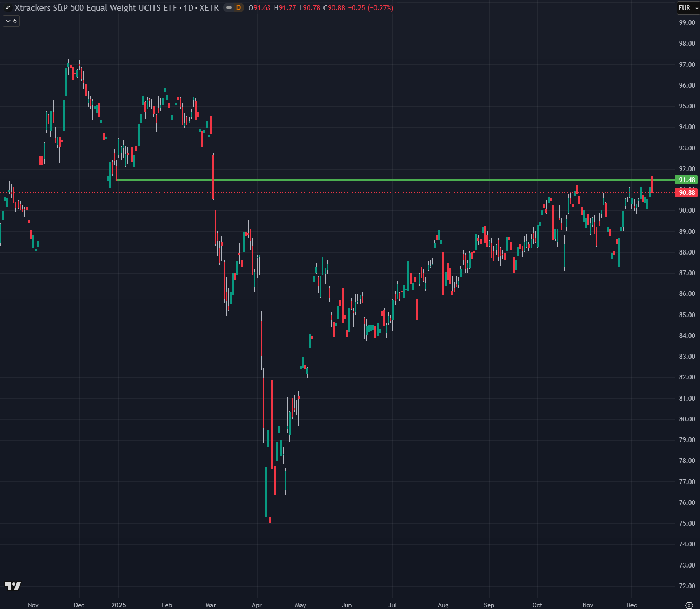Image resolution: width=700 pixels, height=609 pixels.
Task: Click the Xtrackers S&P 500 ETF title
Action: coord(96,8)
